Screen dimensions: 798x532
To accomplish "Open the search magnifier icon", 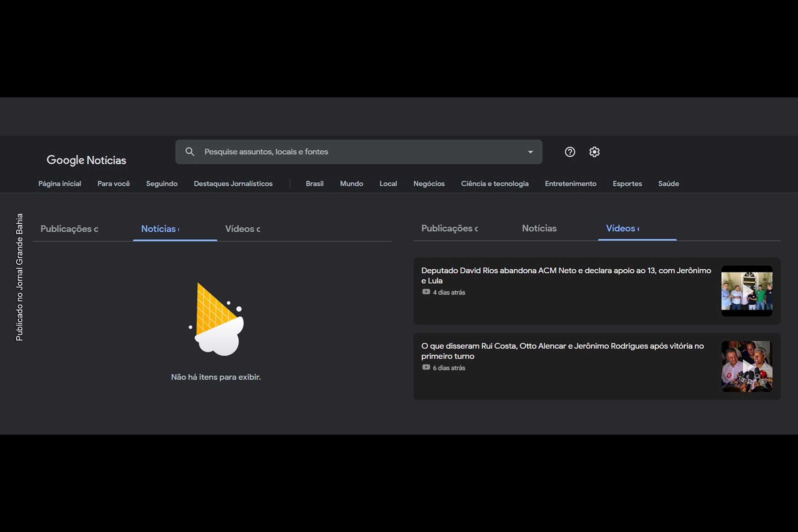I will (190, 152).
